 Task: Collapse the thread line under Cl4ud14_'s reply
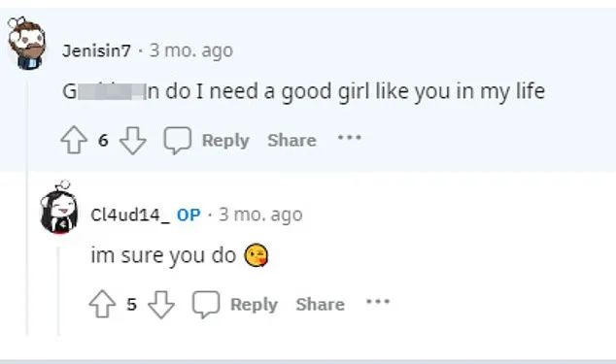58,290
